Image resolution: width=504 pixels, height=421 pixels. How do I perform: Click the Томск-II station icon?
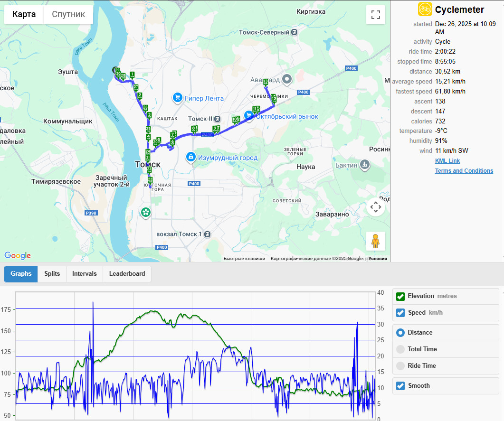click(217, 119)
